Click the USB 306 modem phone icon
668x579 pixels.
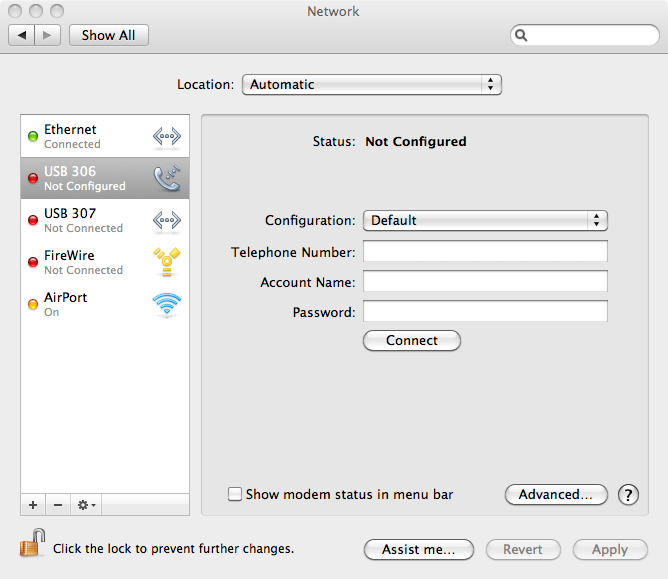click(x=166, y=178)
